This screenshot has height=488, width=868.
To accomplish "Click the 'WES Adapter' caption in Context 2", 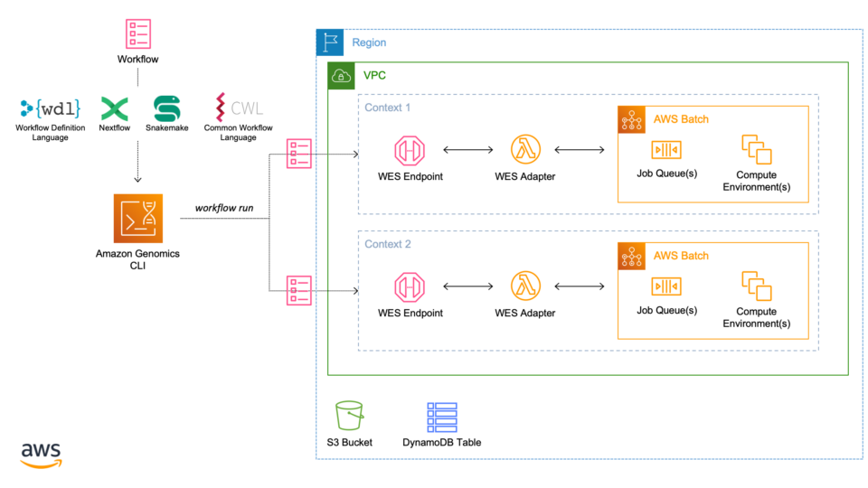I will 524,314.
